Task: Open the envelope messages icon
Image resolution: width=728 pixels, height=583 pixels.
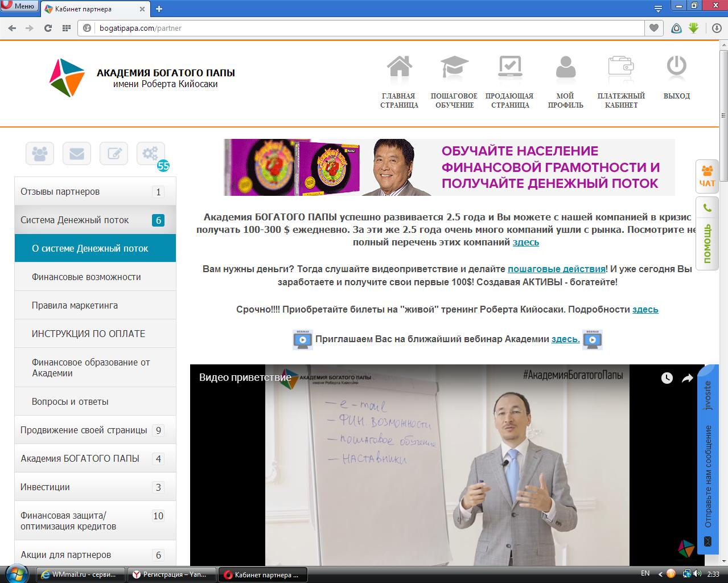Action: coord(77,154)
